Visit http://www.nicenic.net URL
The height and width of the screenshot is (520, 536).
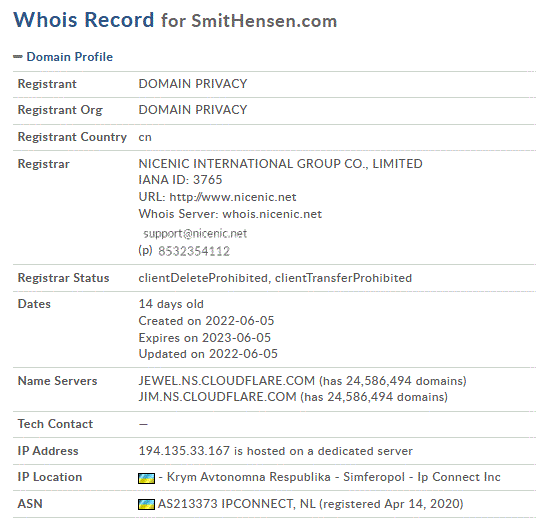click(233, 197)
